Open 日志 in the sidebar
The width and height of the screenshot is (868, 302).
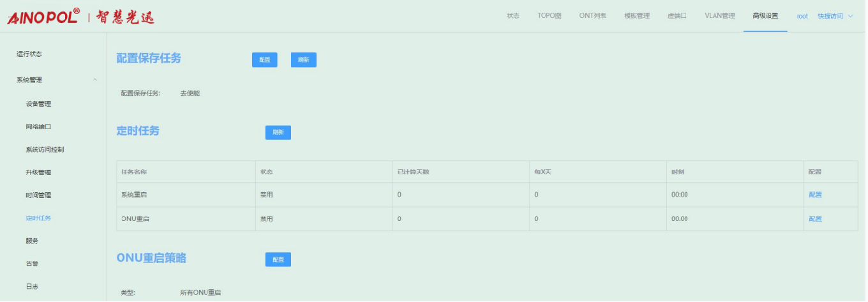pos(32,287)
